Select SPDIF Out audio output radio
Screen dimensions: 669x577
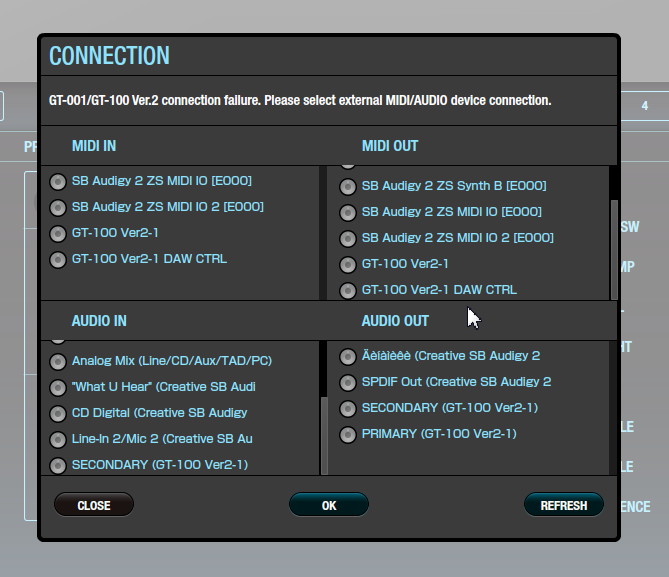(348, 383)
